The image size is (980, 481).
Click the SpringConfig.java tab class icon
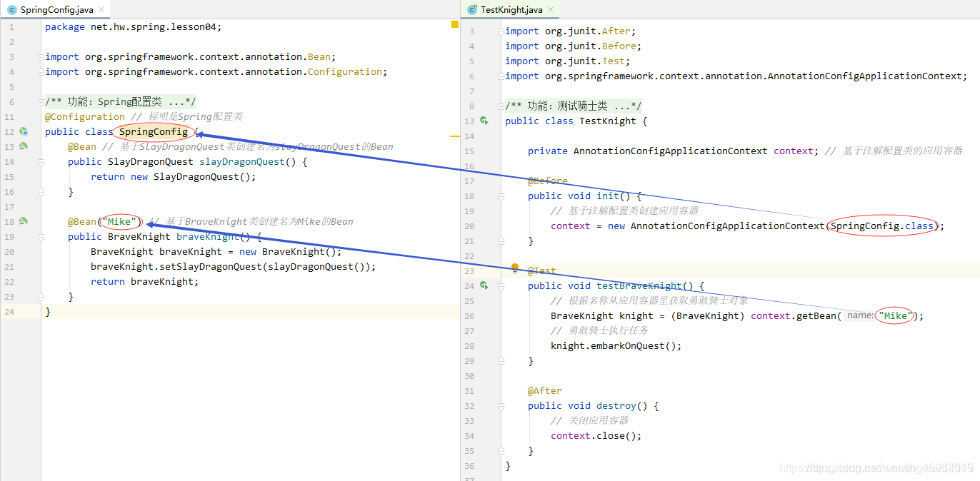click(12, 10)
